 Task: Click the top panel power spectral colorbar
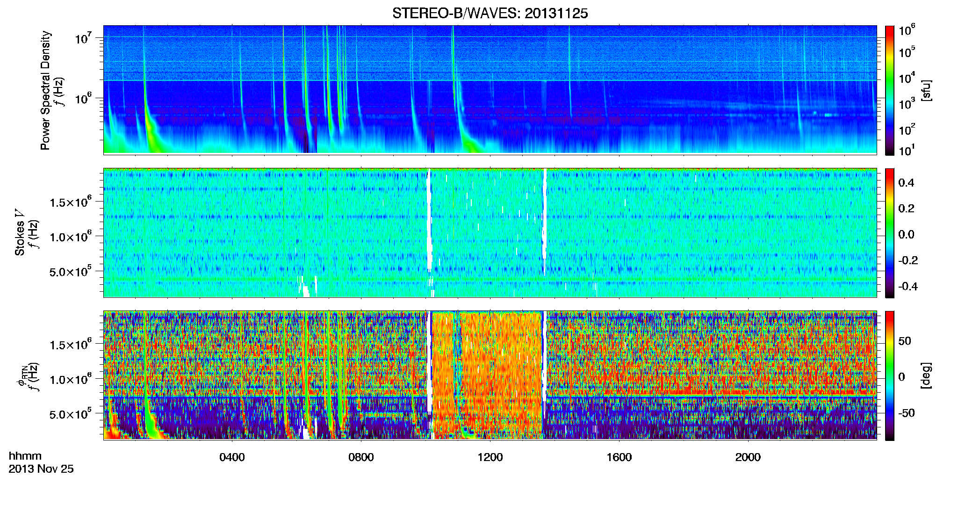coord(890,90)
